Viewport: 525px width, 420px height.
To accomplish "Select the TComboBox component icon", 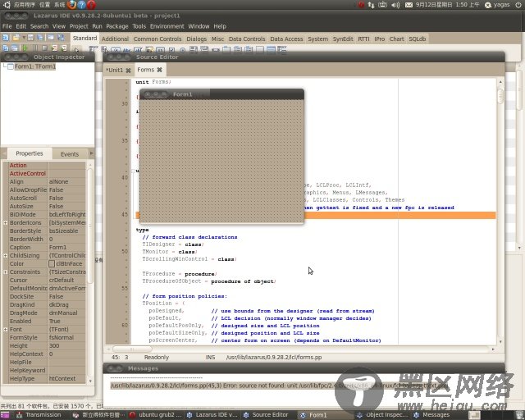I will (x=204, y=49).
